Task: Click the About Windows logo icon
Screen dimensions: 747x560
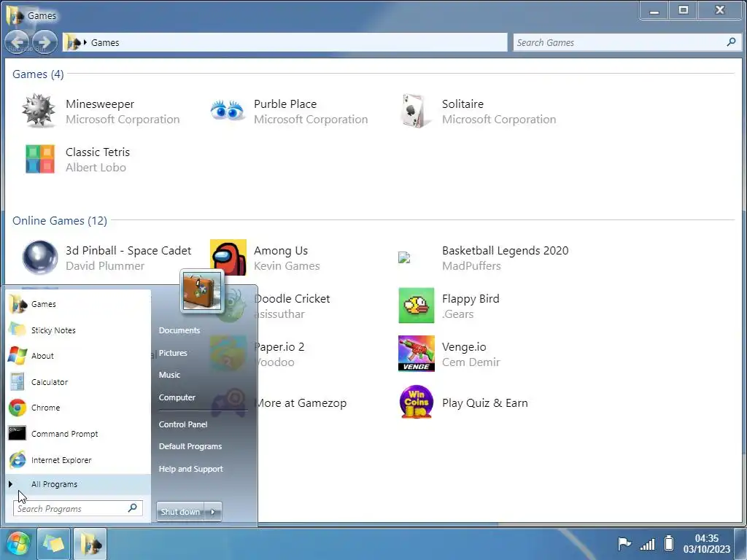Action: point(18,356)
